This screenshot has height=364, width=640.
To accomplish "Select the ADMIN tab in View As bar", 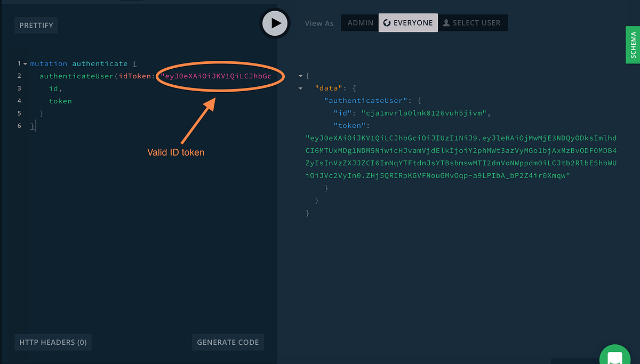I will pos(360,22).
